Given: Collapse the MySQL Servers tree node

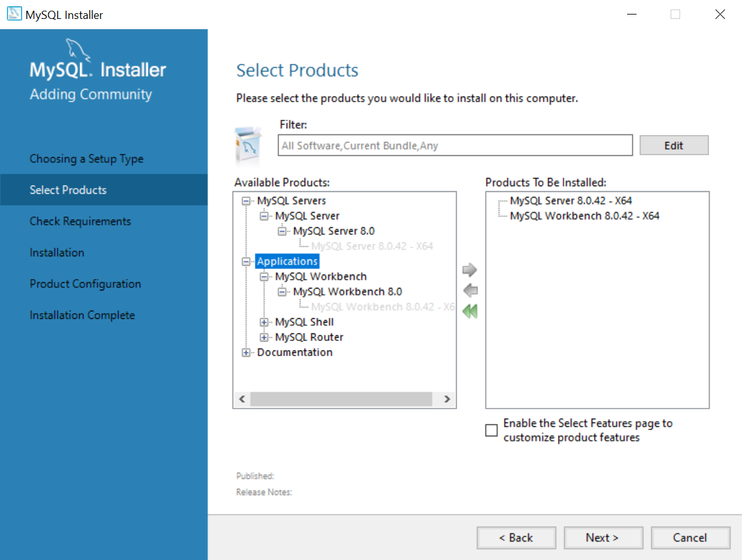Looking at the screenshot, I should pos(246,201).
